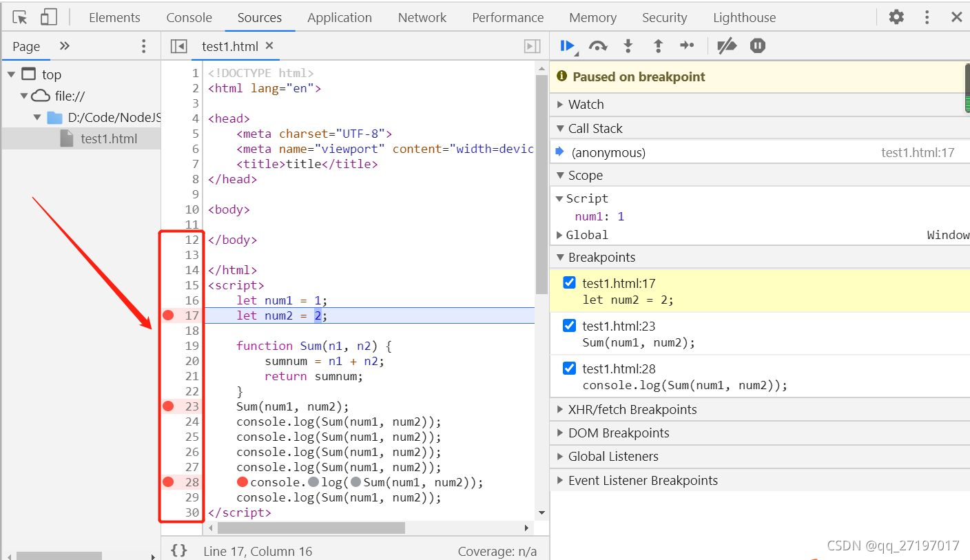Step into next function call
Screen dimensions: 970x560
click(628, 46)
